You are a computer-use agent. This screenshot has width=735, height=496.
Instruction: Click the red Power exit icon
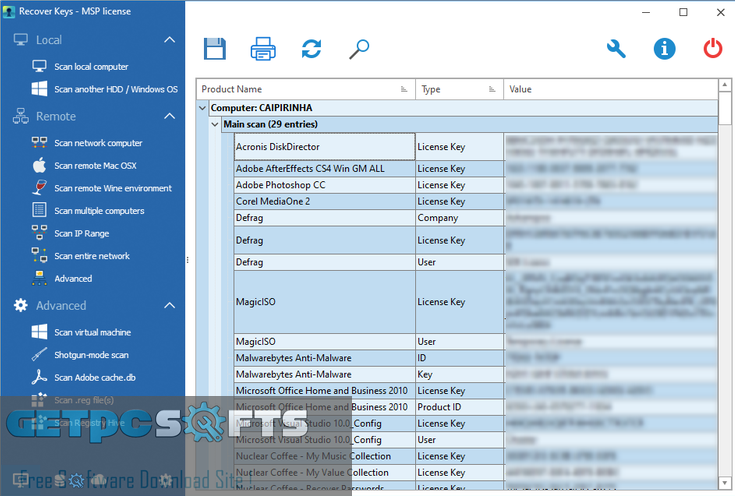713,49
